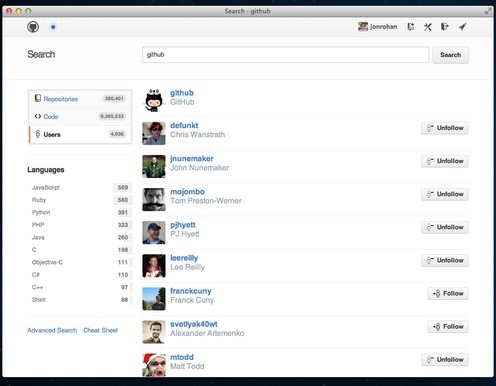Click Lee Reilly's avatar thumbnail
The image size is (496, 386).
click(x=154, y=266)
